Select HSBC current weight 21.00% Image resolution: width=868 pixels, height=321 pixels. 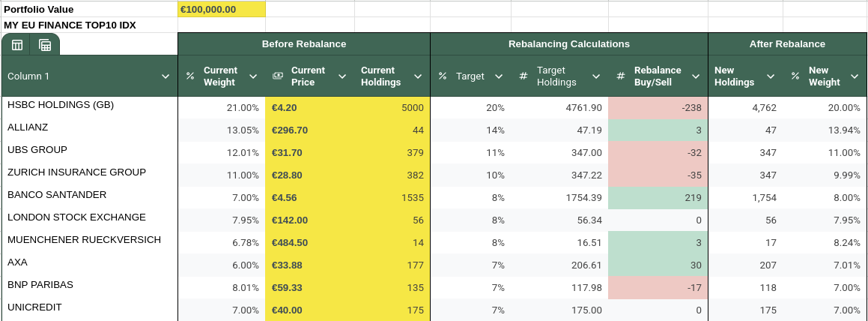point(222,107)
